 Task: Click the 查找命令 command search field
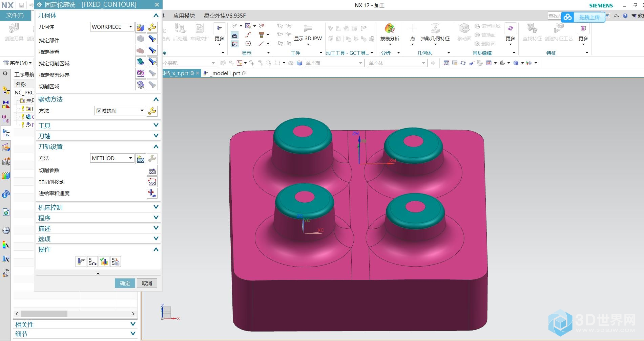554,16
